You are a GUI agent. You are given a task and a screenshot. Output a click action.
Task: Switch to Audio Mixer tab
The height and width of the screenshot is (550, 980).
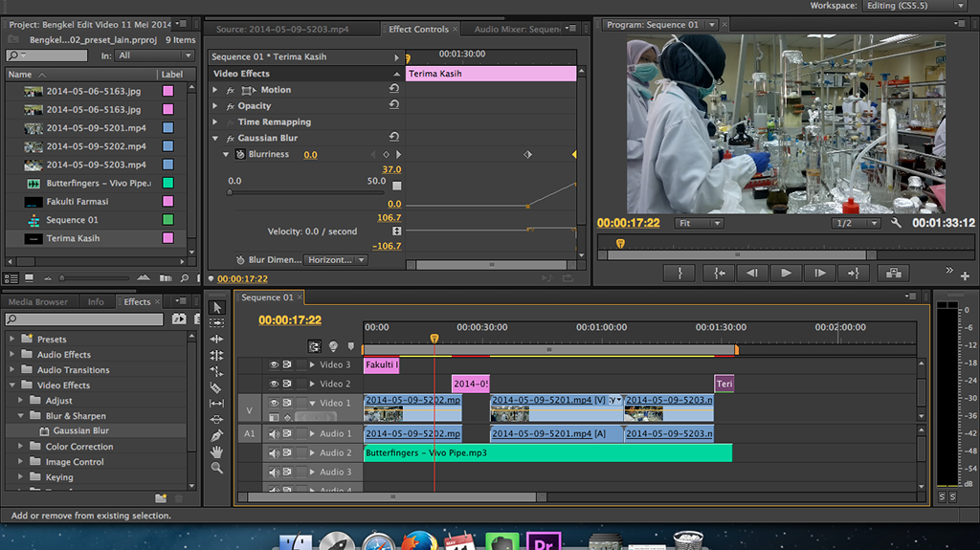point(518,30)
